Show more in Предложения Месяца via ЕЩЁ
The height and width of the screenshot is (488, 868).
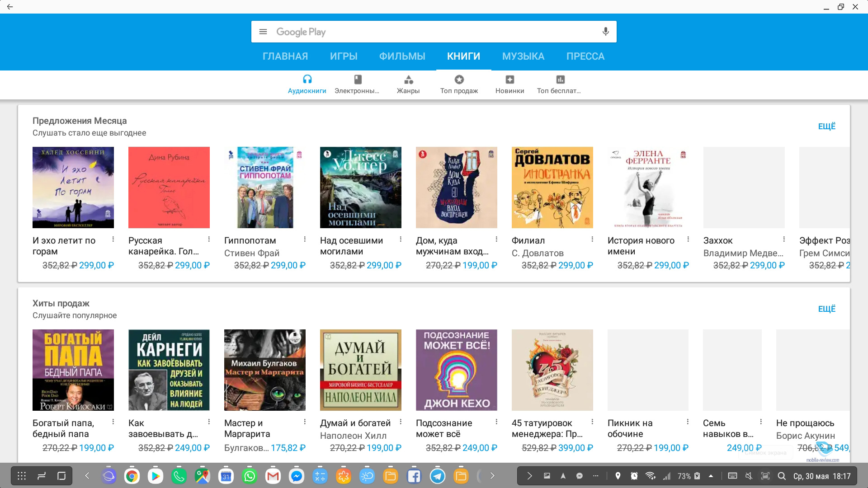click(x=827, y=127)
